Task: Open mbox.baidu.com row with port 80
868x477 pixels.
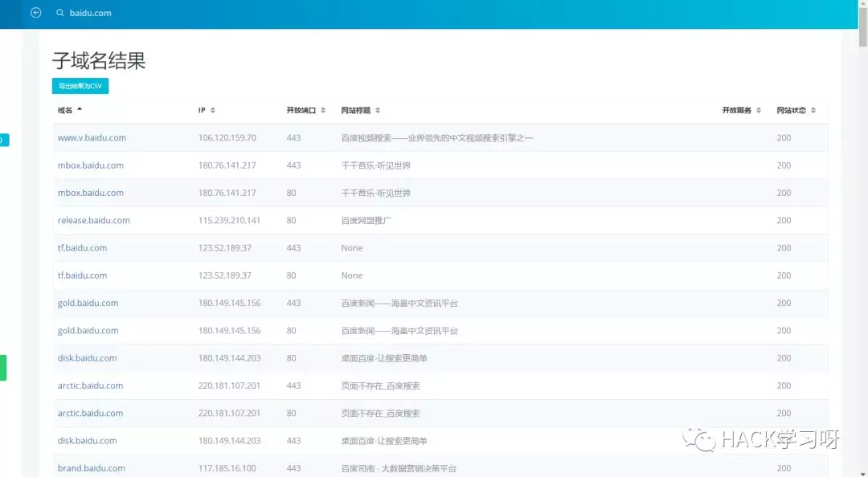Action: pos(91,193)
